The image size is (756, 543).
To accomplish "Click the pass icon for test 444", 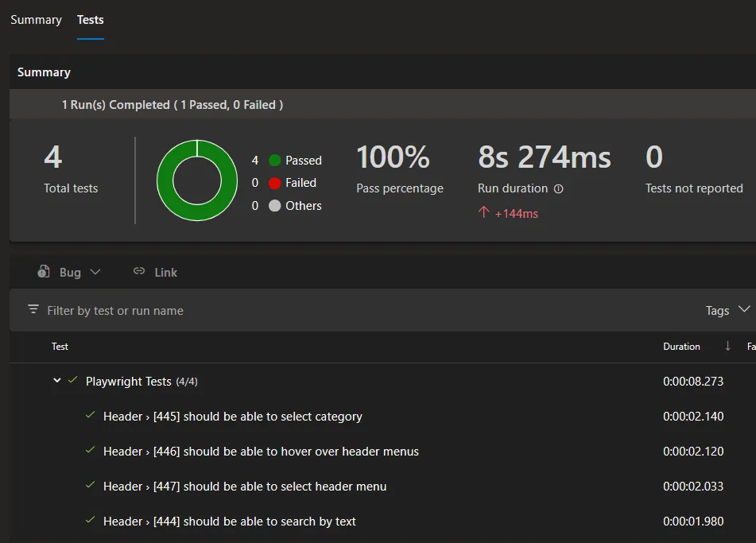I will click(90, 521).
